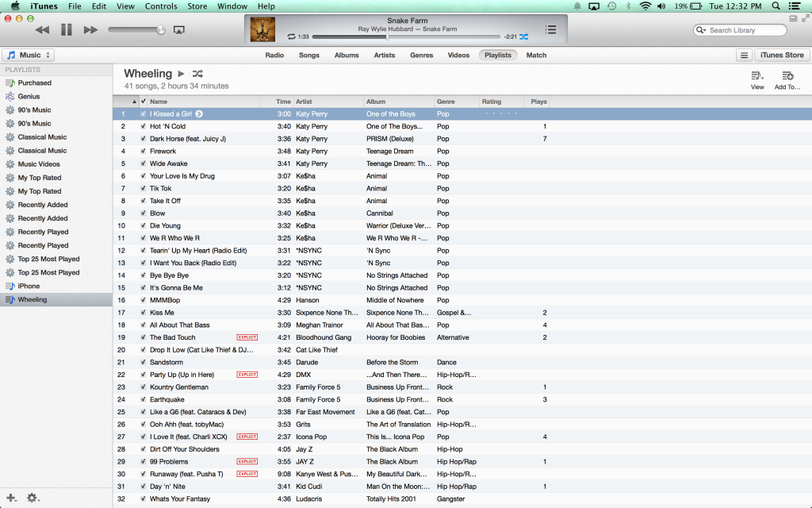812x508 pixels.
Task: Shuffle the Wheeling playlist
Action: coord(197,74)
